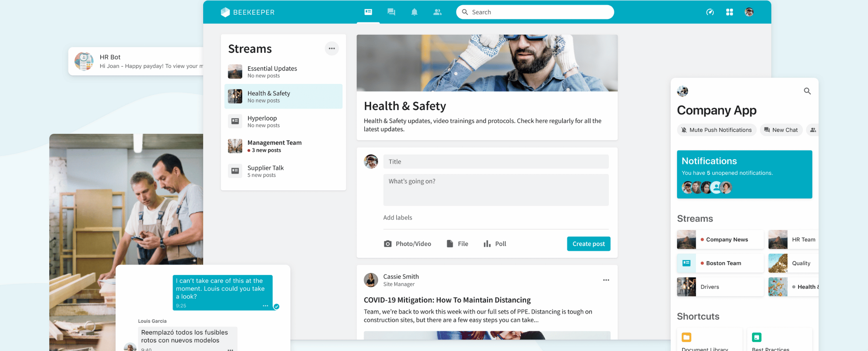Open the dashboard gauge icon
Screen dimensions: 868x351
pos(710,12)
